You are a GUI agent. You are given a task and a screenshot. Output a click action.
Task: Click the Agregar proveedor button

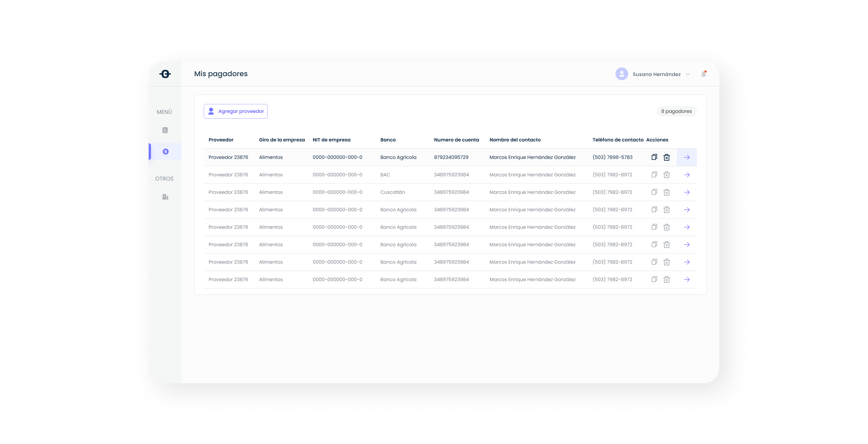[235, 111]
